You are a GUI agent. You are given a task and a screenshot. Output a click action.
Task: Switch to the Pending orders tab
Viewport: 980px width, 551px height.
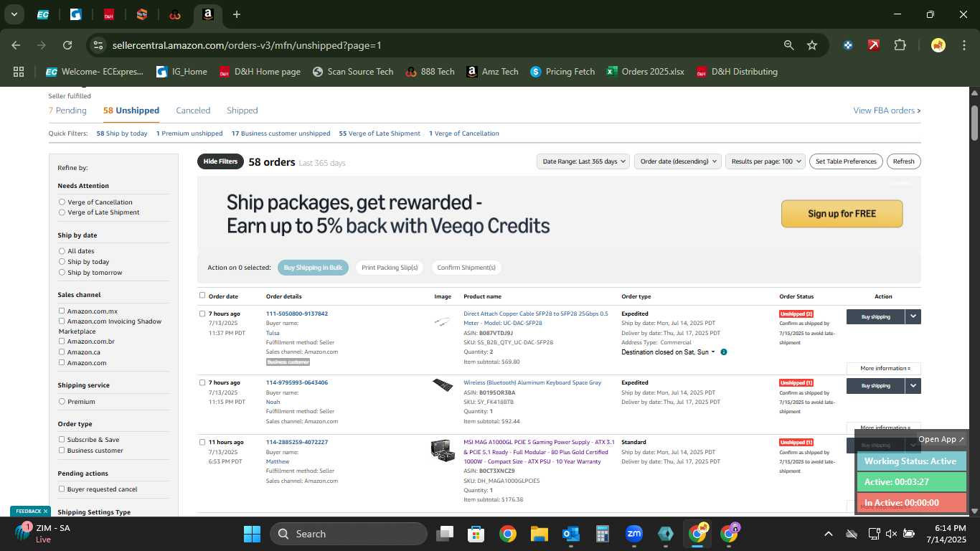tap(67, 110)
